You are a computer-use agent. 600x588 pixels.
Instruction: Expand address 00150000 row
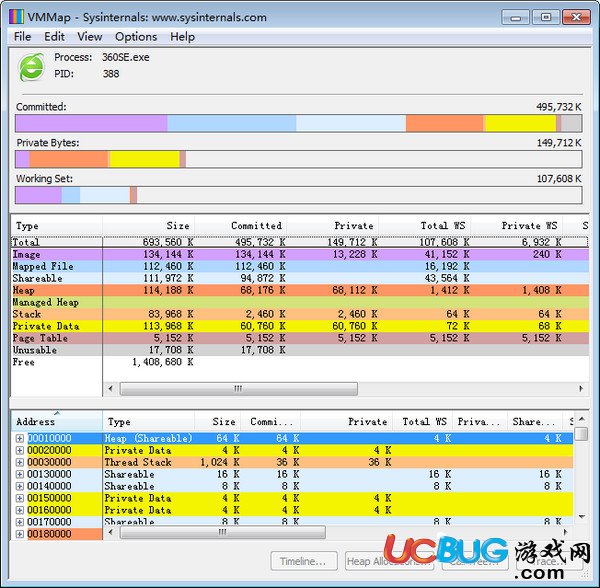[20, 498]
